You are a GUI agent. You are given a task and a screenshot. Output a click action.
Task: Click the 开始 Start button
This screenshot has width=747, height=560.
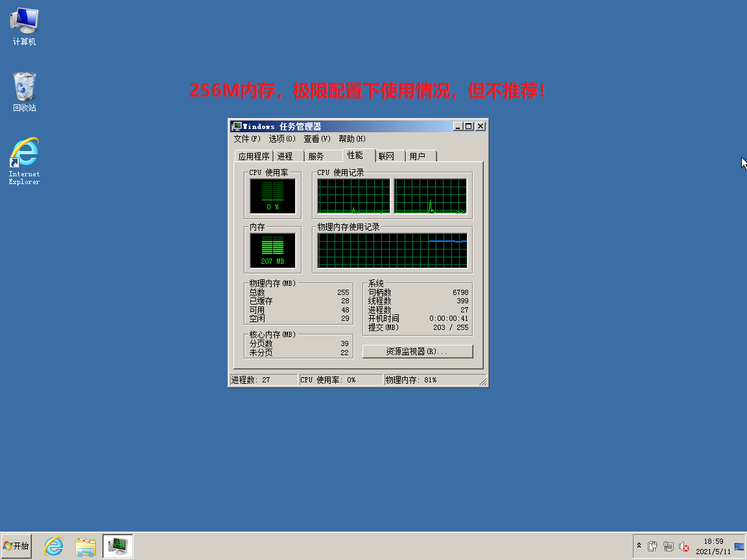tap(16, 546)
